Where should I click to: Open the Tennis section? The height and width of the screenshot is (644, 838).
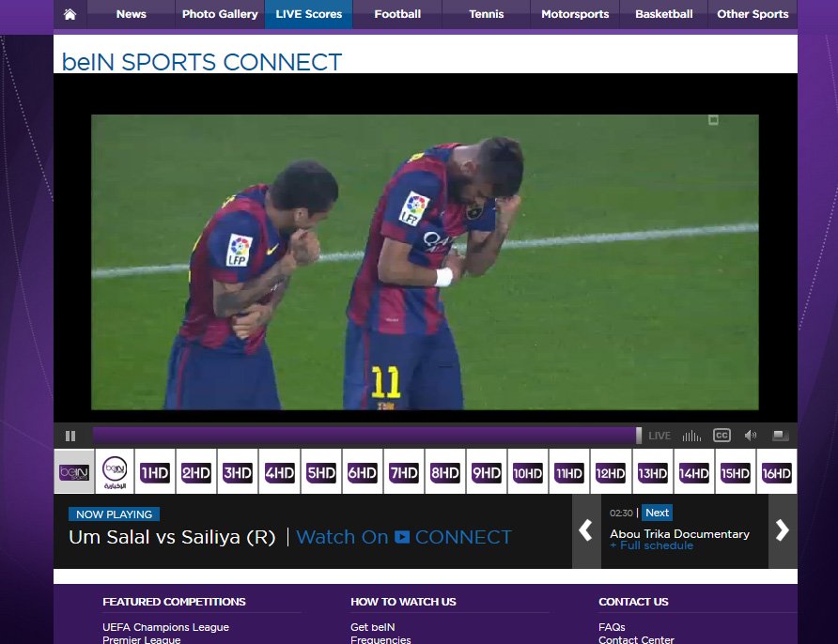[x=486, y=14]
